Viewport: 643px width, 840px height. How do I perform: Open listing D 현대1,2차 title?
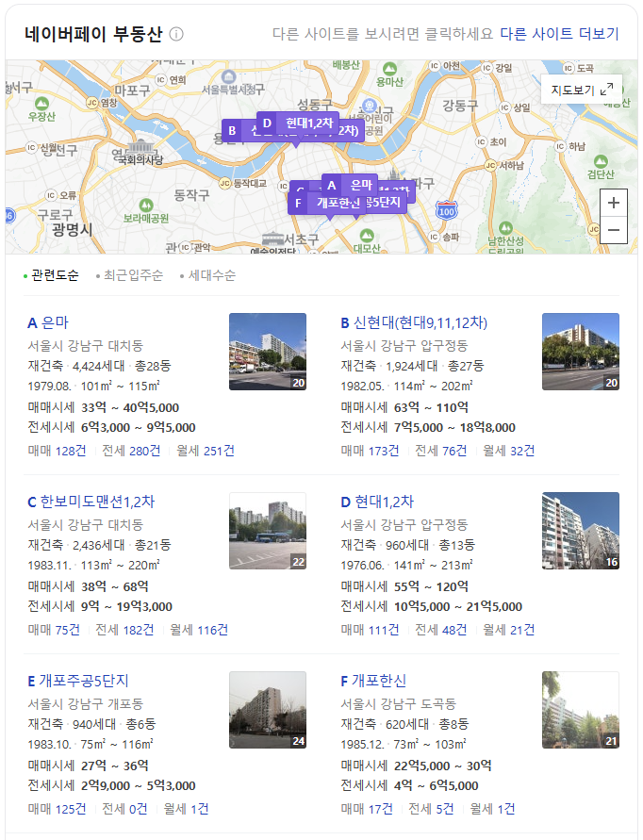[x=377, y=502]
